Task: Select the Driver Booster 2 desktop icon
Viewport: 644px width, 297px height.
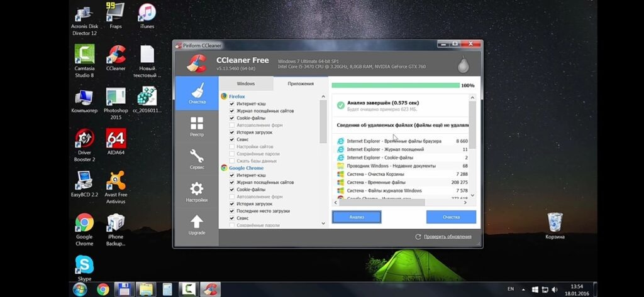Action: 84,146
